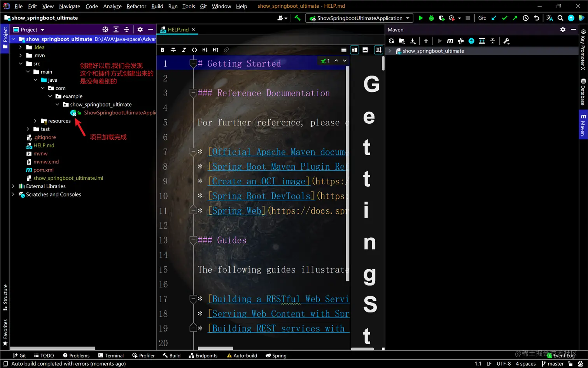Viewport: 588px width, 368px height.
Task: Toggle bold formatting in Markdown toolbar
Action: [x=163, y=50]
